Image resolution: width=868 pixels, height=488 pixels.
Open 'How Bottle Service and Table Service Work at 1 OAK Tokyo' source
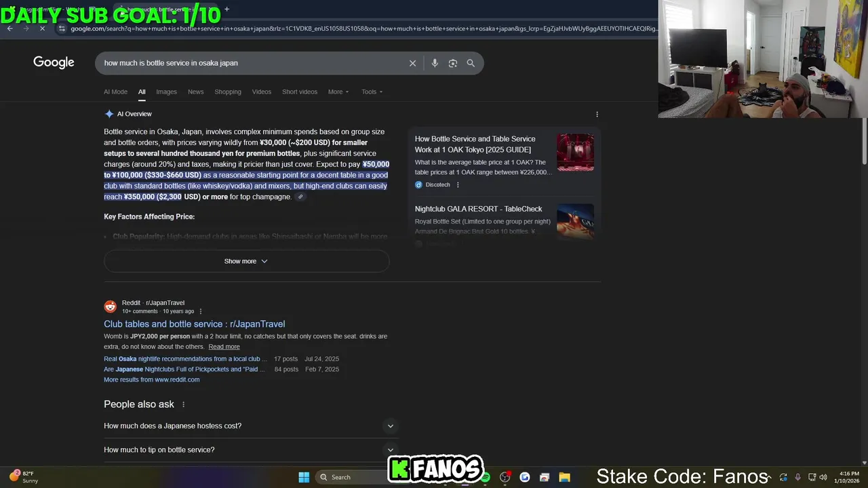[475, 144]
